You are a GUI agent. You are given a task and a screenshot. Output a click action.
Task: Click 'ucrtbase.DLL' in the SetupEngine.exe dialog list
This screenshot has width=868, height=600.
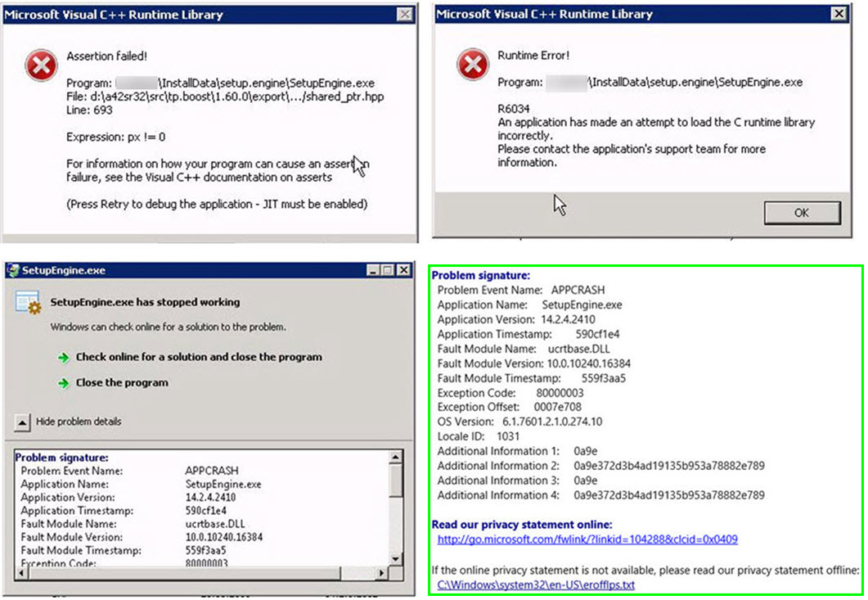[x=215, y=524]
